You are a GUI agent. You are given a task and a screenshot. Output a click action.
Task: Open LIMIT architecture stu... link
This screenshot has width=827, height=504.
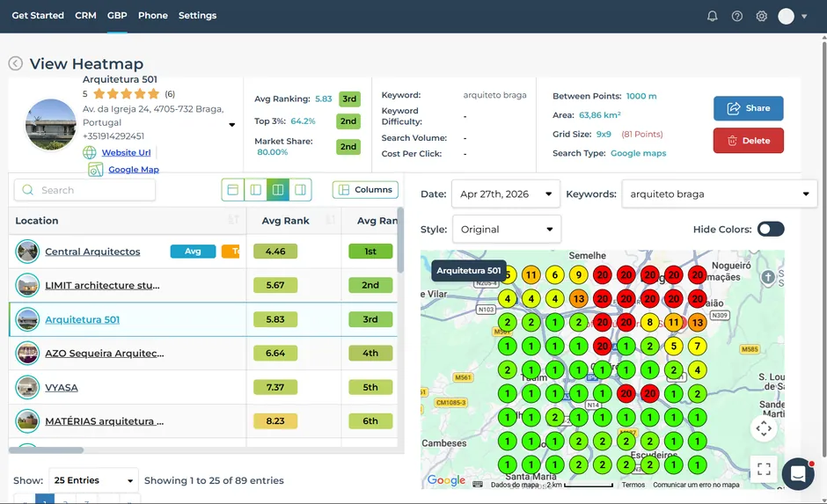click(102, 285)
